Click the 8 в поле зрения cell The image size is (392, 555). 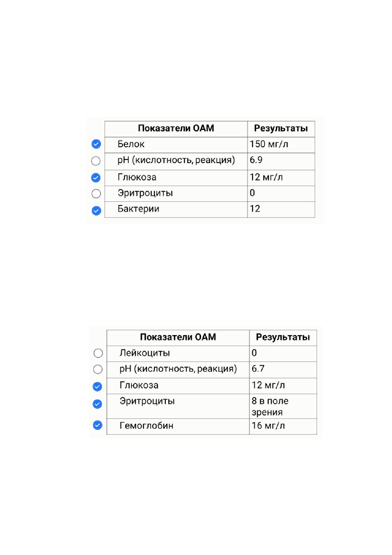click(x=283, y=406)
